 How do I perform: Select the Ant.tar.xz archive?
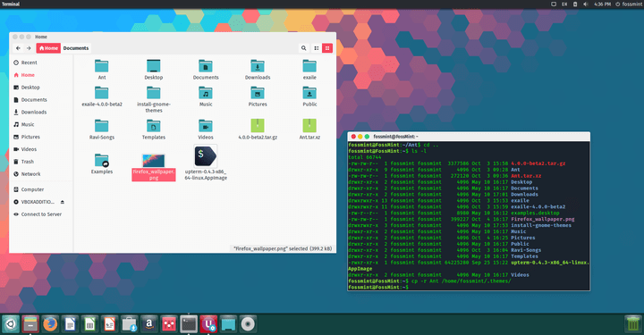coord(309,126)
